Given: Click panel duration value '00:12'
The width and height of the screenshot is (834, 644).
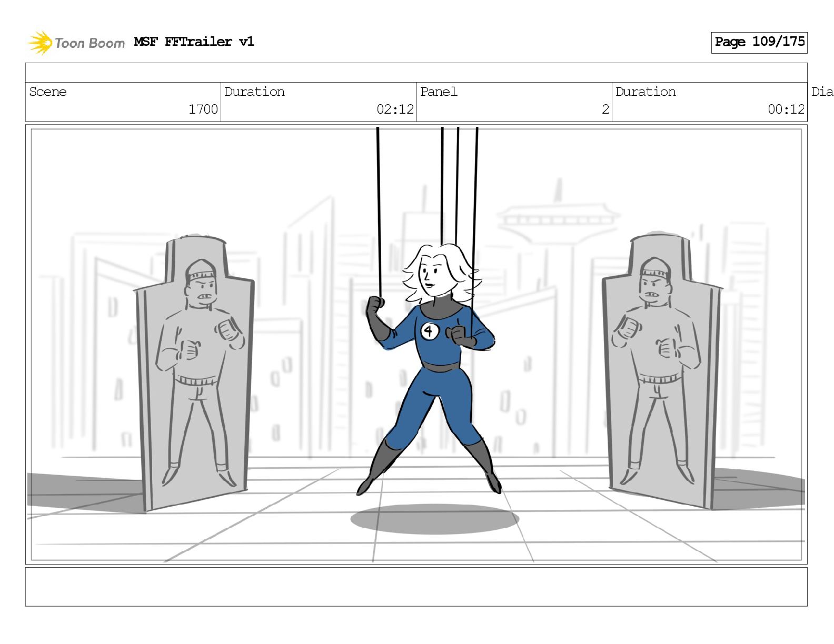Looking at the screenshot, I should [x=786, y=109].
